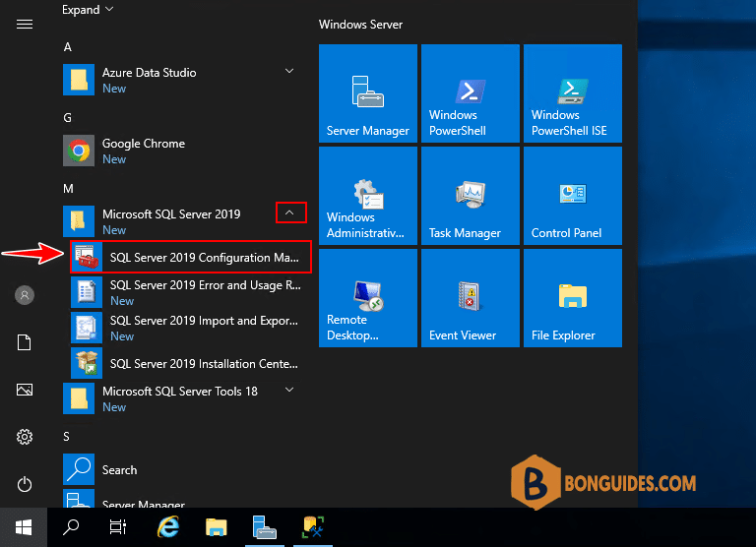Click the Server Manager tile
The height and width of the screenshot is (547, 756).
click(x=368, y=93)
